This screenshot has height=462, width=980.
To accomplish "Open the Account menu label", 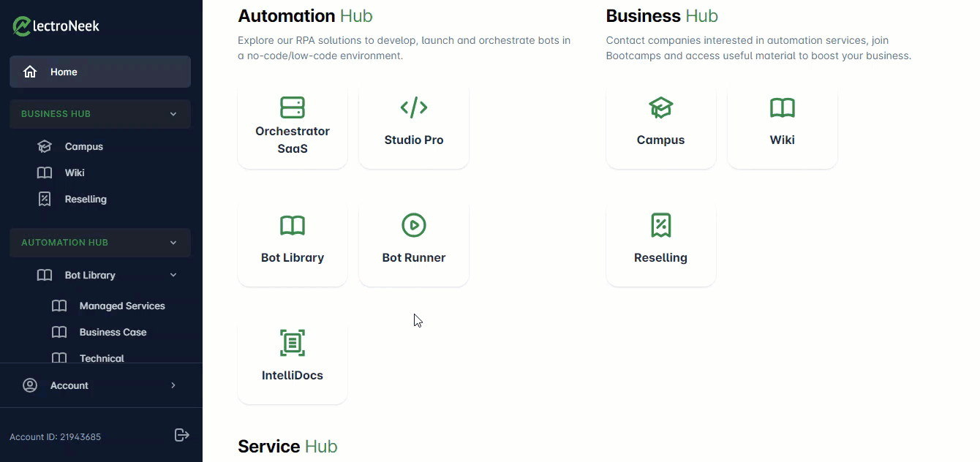I will [69, 385].
